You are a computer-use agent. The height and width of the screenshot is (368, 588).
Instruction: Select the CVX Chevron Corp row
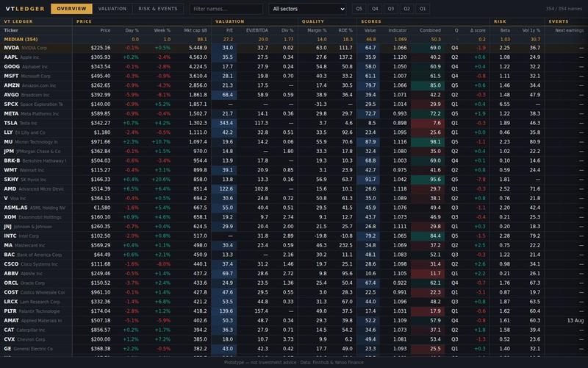coord(294,339)
